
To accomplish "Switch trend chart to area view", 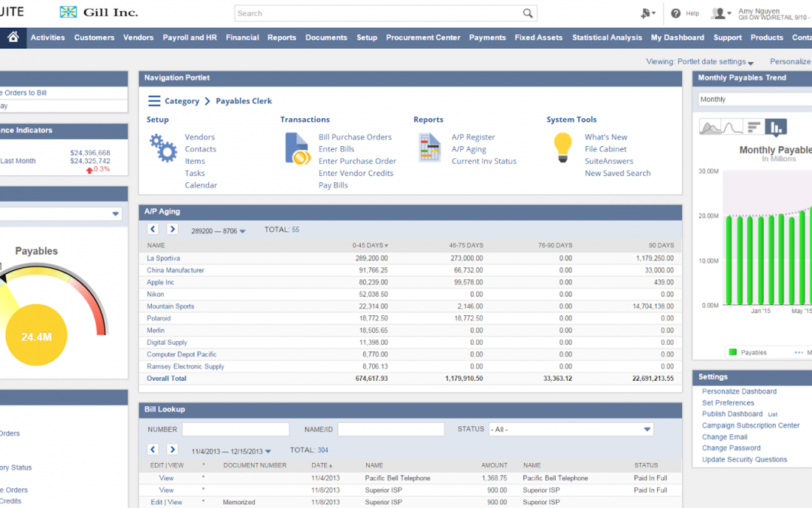I will pyautogui.click(x=710, y=127).
